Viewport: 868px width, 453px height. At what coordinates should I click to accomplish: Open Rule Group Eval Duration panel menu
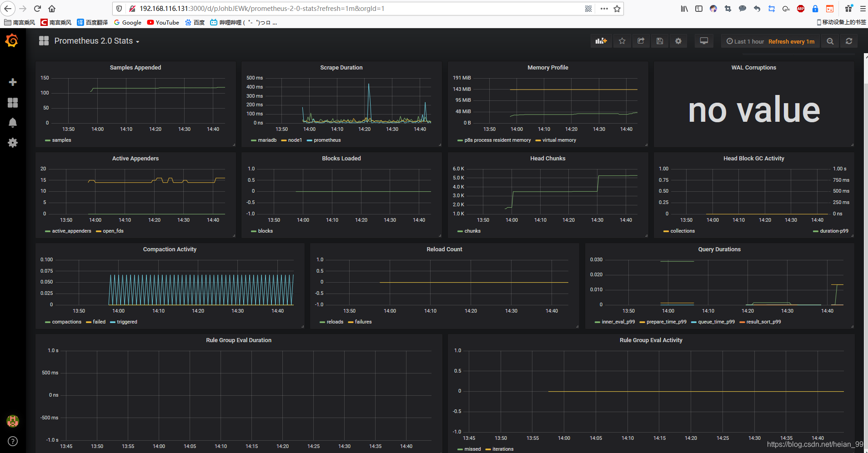pyautogui.click(x=239, y=340)
